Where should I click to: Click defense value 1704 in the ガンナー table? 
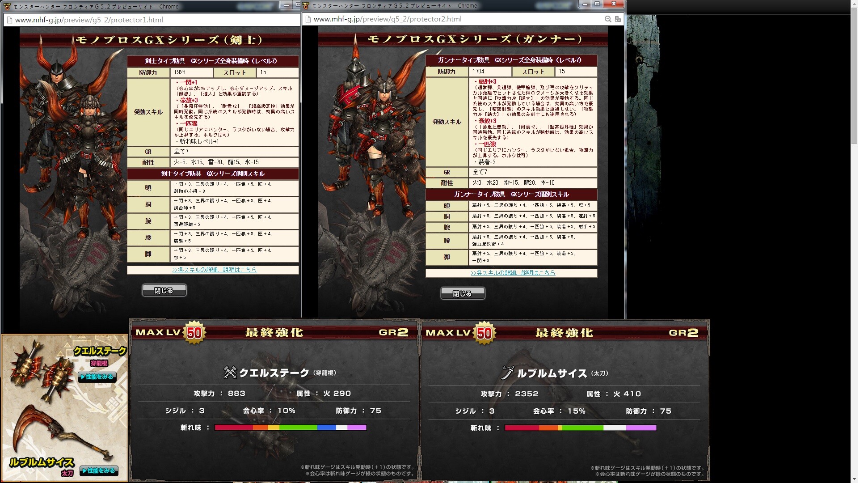coord(478,71)
